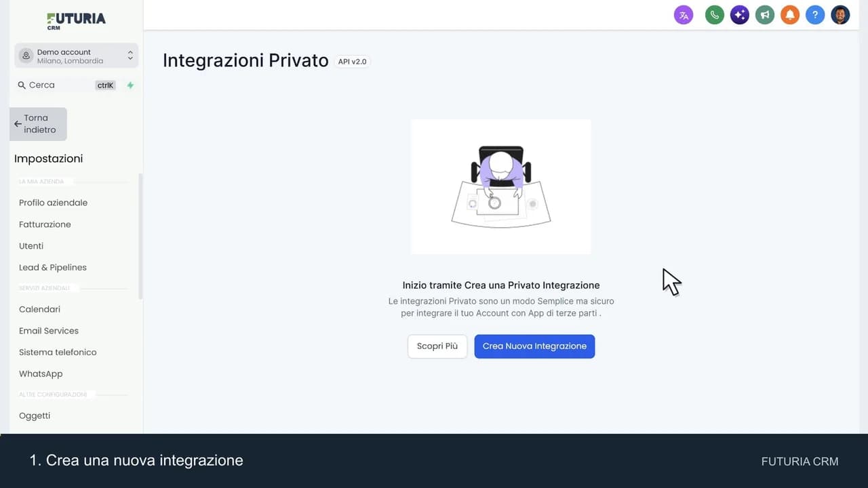Select Oggetti in the sidebar
868x488 pixels.
coord(35,415)
